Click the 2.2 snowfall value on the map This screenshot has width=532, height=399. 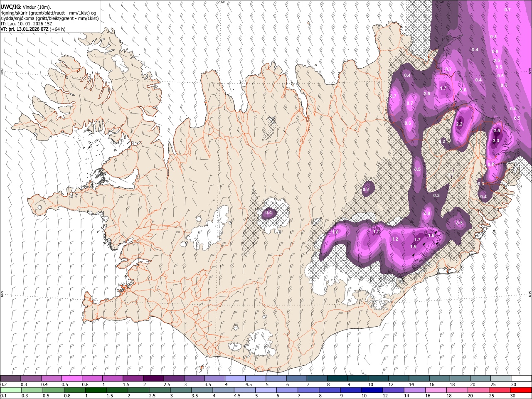coord(459,124)
